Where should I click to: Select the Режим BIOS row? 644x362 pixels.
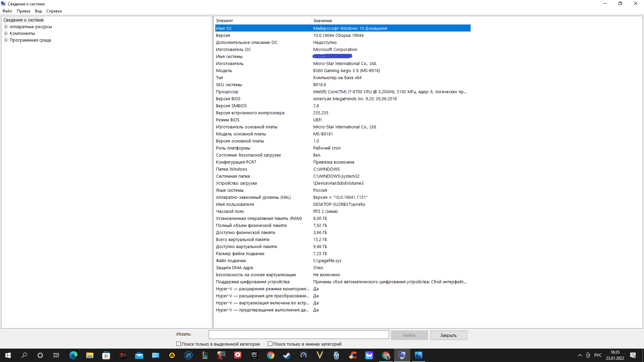point(342,120)
